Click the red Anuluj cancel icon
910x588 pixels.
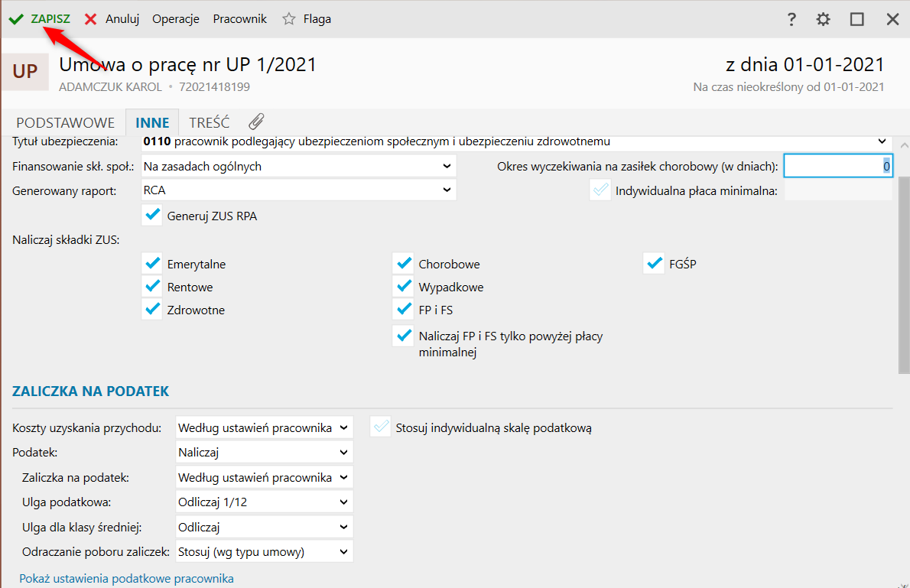coord(91,19)
